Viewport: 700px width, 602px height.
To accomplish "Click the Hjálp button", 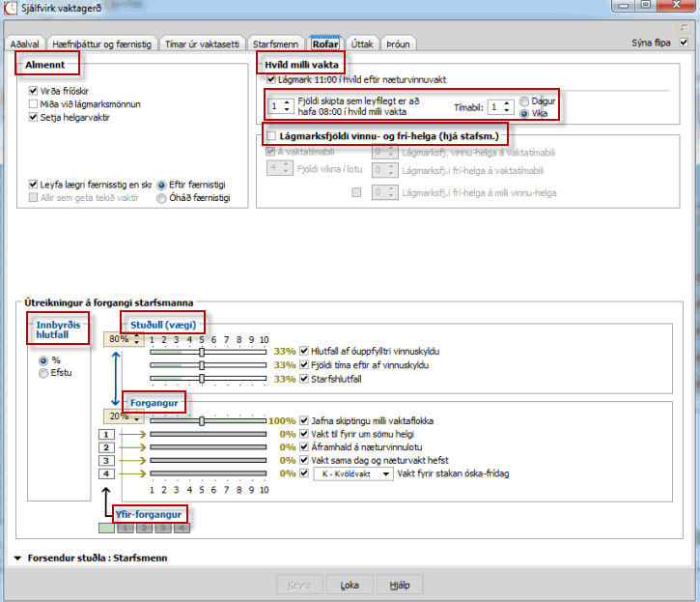I will pyautogui.click(x=400, y=585).
